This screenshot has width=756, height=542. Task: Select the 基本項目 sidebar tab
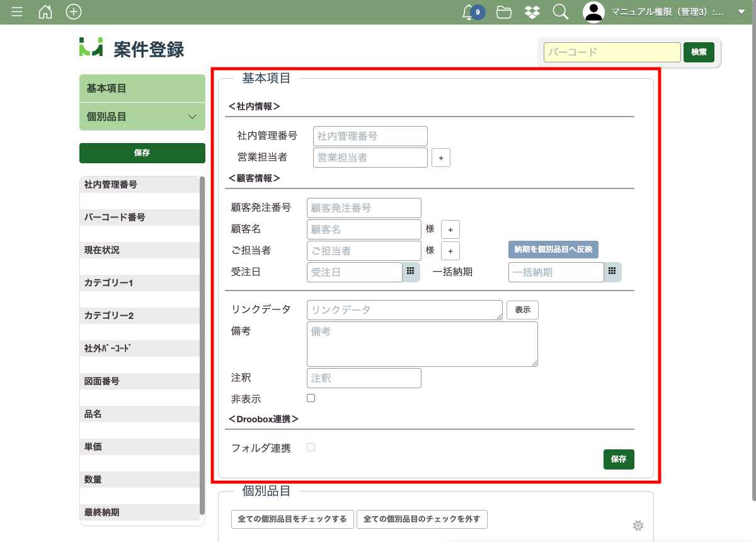(142, 88)
